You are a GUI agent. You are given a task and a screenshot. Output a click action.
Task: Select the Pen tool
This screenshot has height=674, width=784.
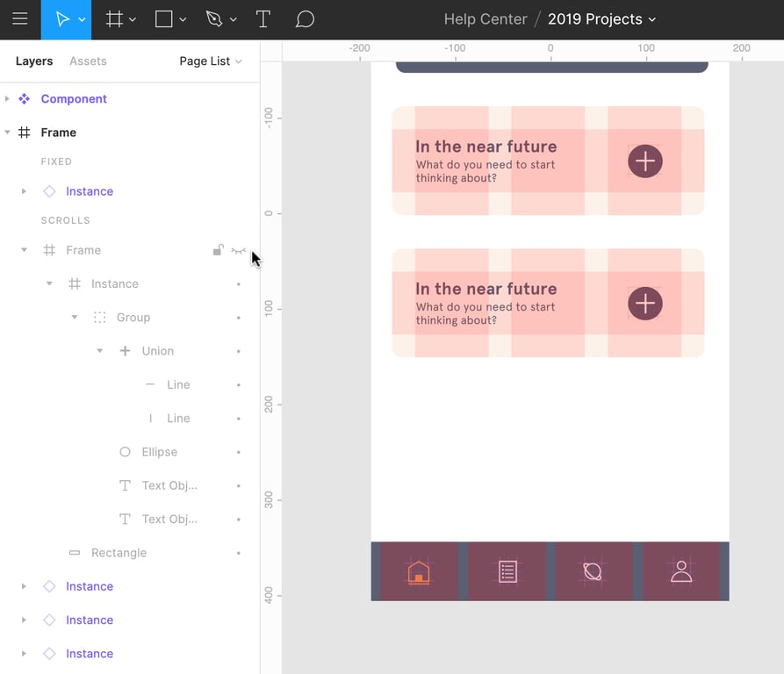pos(214,19)
